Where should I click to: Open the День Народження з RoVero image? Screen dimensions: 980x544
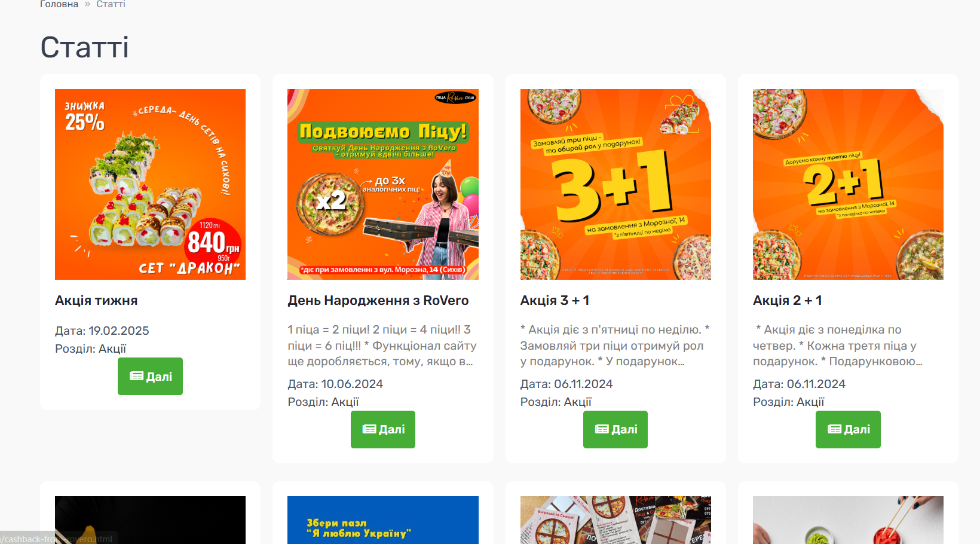(x=383, y=184)
